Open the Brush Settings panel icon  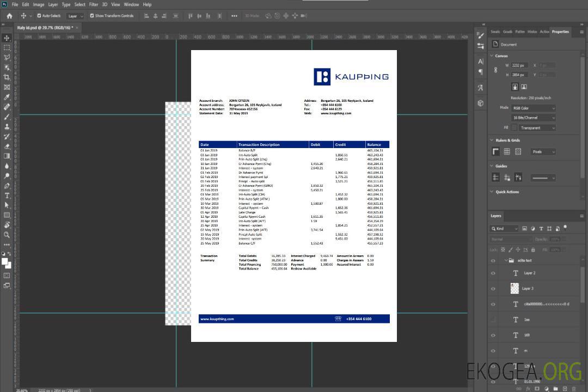(480, 35)
